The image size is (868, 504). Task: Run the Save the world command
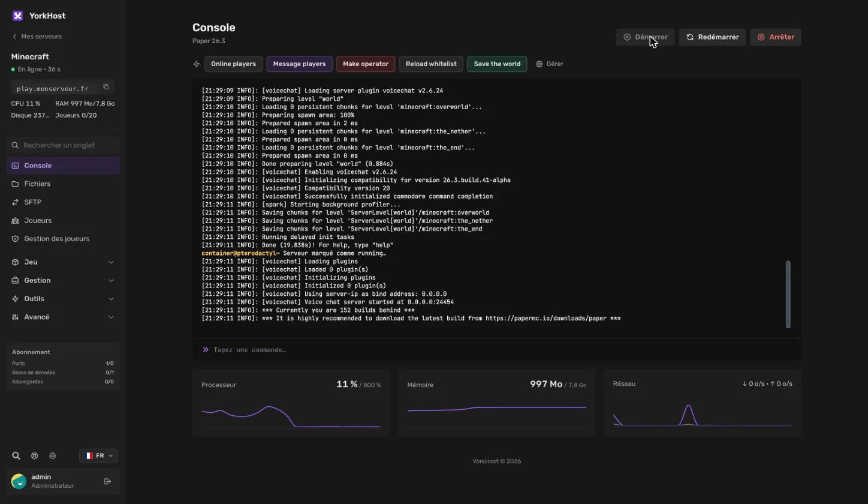tap(497, 64)
